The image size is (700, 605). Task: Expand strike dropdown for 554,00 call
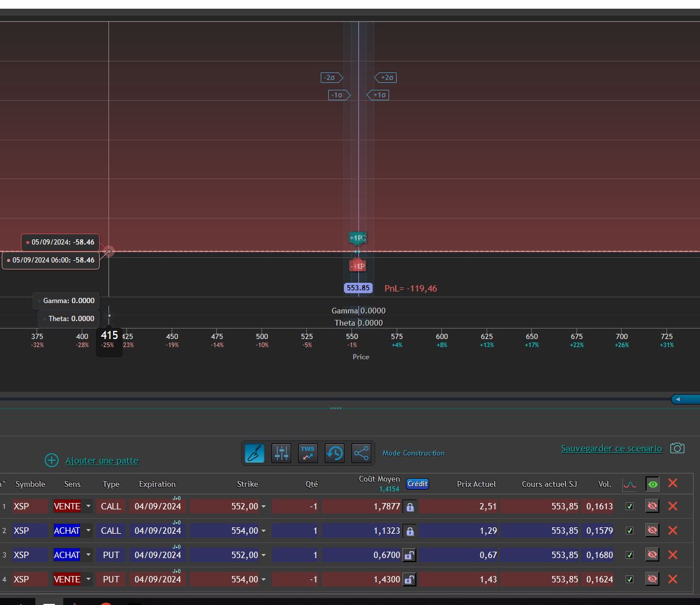pos(263,531)
